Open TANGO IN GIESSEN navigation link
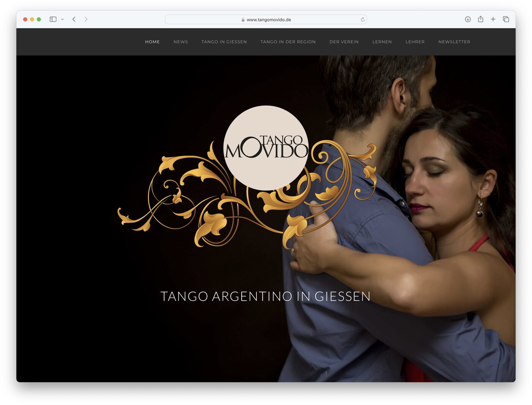This screenshot has width=532, height=405. pyautogui.click(x=224, y=42)
